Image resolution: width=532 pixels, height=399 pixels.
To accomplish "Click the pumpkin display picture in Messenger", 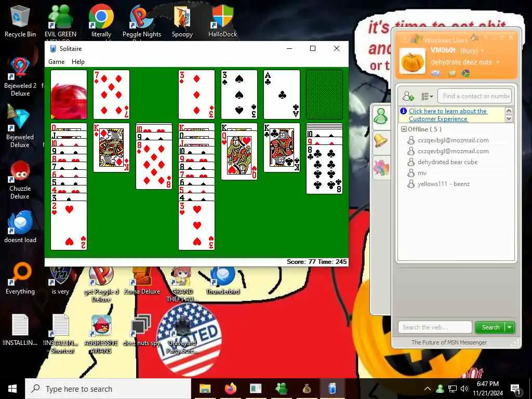I will coord(412,61).
